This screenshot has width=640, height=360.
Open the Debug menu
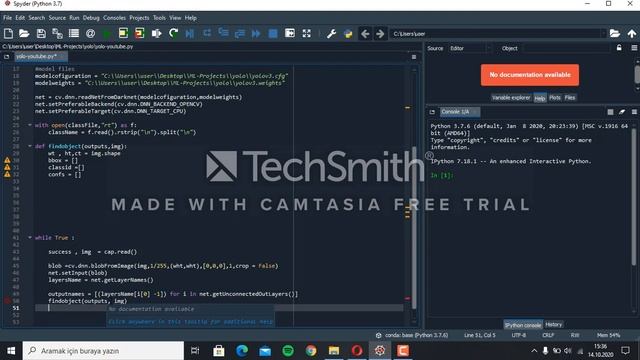(91, 18)
